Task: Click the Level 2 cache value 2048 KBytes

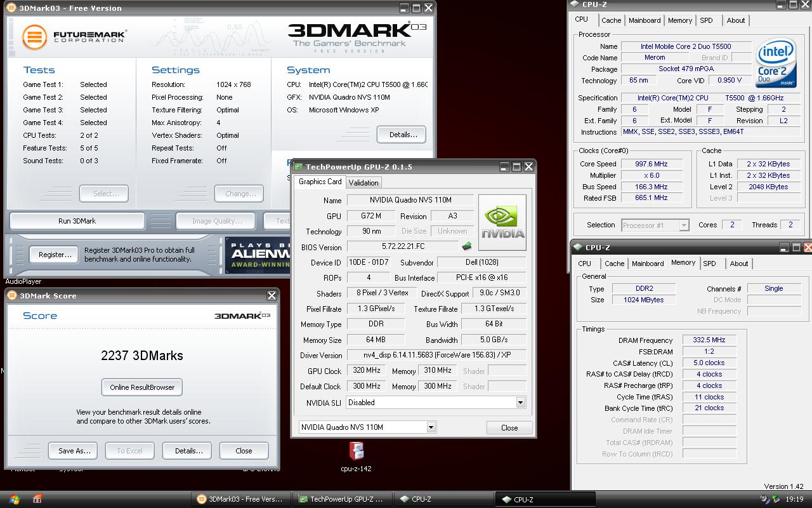Action: 768,187
